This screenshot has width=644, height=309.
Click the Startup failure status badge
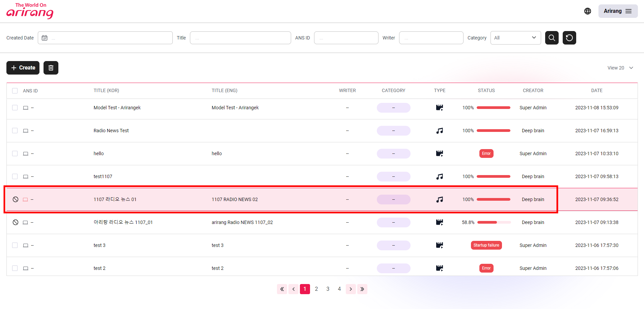coord(486,245)
